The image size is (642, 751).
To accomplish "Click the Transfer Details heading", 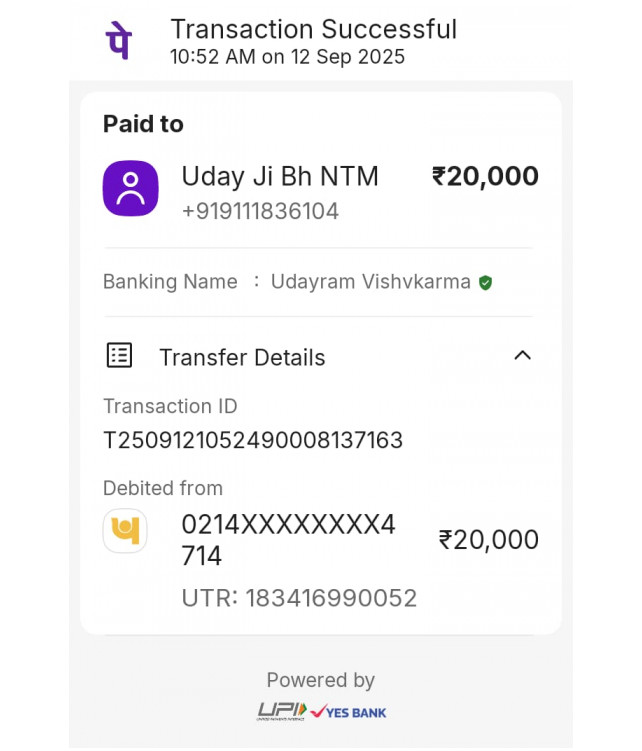I will point(242,357).
